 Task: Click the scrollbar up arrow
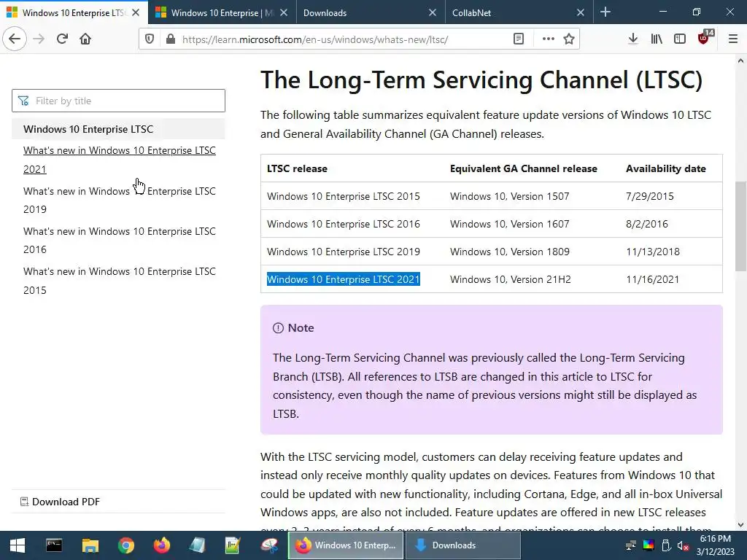tap(740, 61)
